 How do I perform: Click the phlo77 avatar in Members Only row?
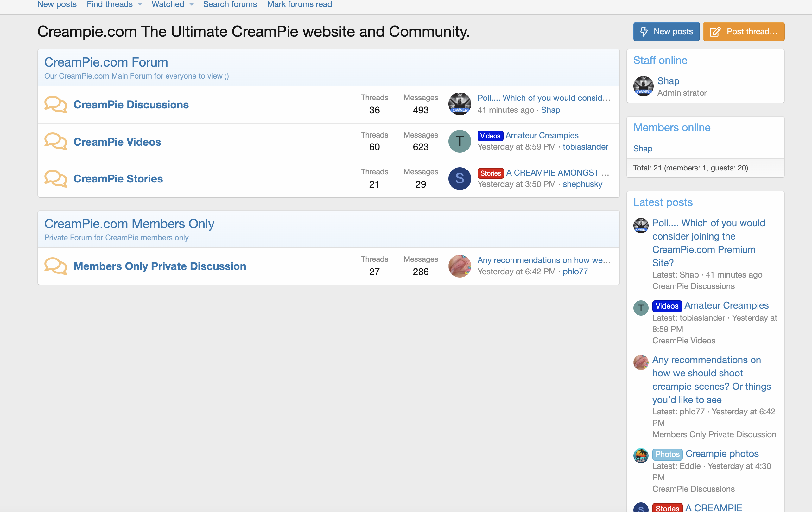(460, 266)
